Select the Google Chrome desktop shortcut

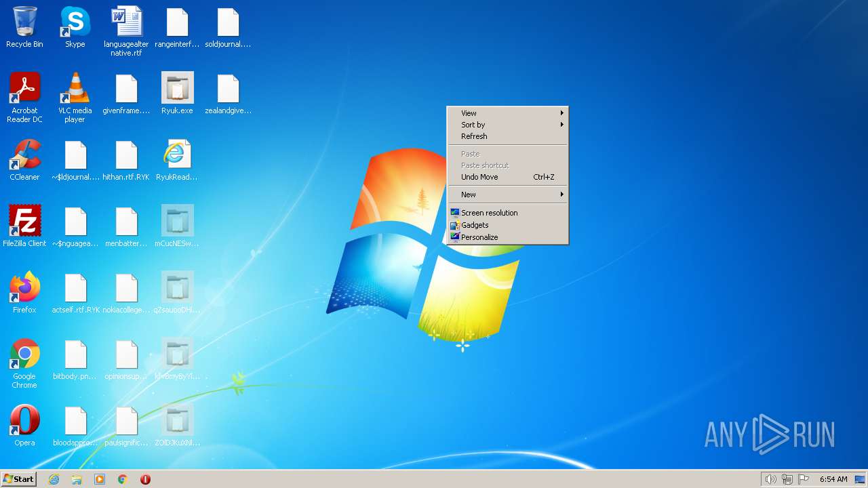(24, 363)
